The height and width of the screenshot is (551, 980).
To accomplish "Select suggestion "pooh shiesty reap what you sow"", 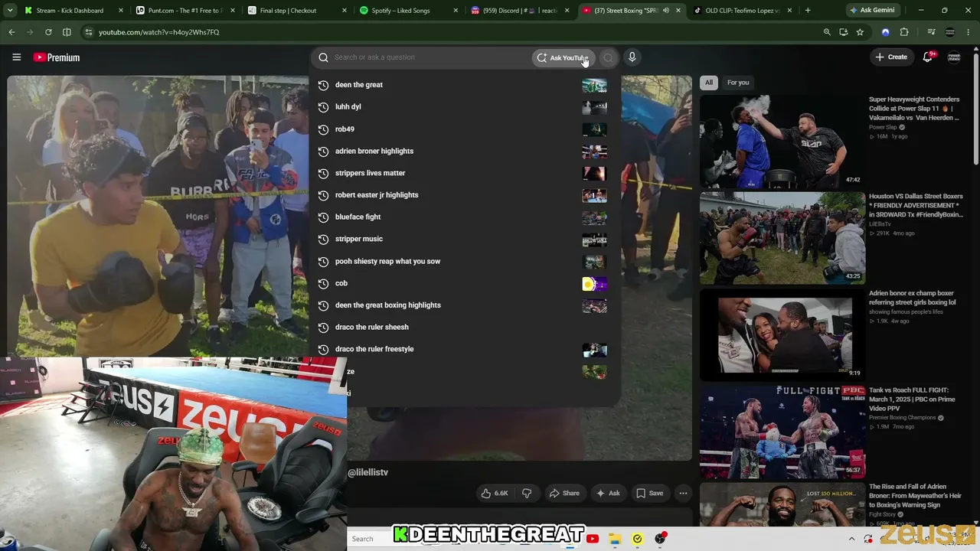I will [465, 261].
